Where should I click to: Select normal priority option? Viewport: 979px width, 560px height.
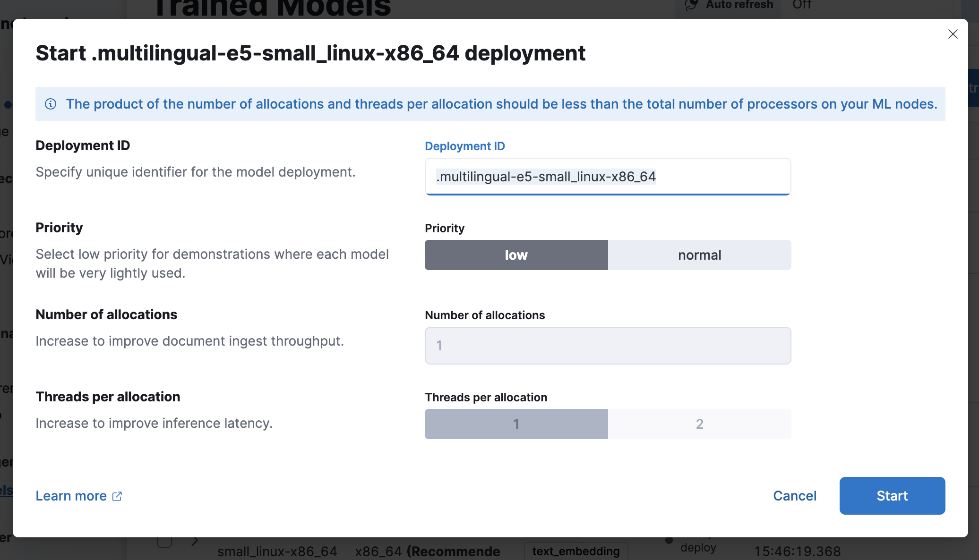(x=699, y=255)
